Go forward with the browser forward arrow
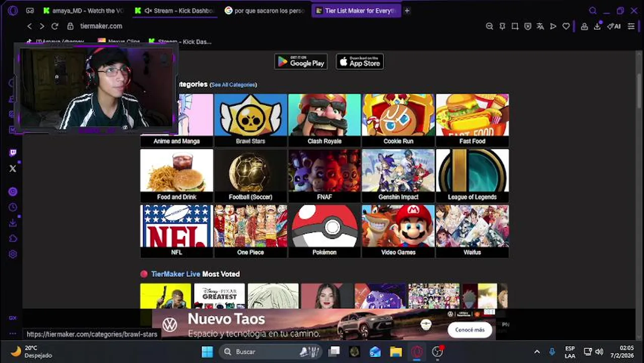This screenshot has height=363, width=644. 42,26
